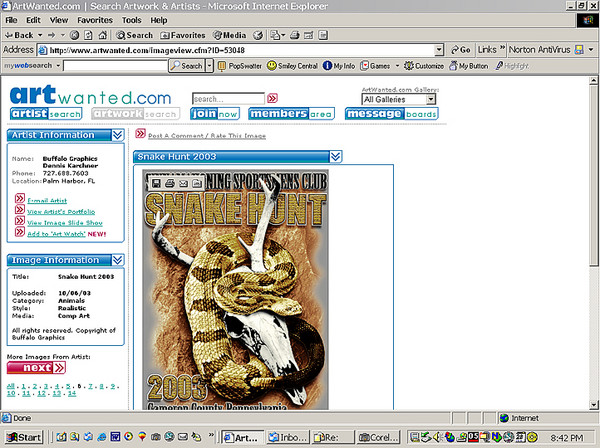Open the Favorites pane button
The height and width of the screenshot is (448, 600).
[183, 35]
